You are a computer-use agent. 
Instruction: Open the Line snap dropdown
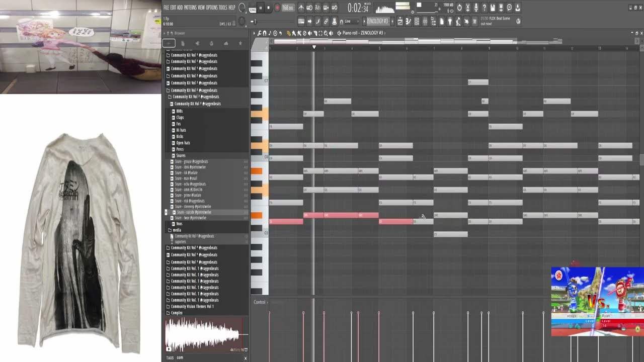[x=352, y=22]
